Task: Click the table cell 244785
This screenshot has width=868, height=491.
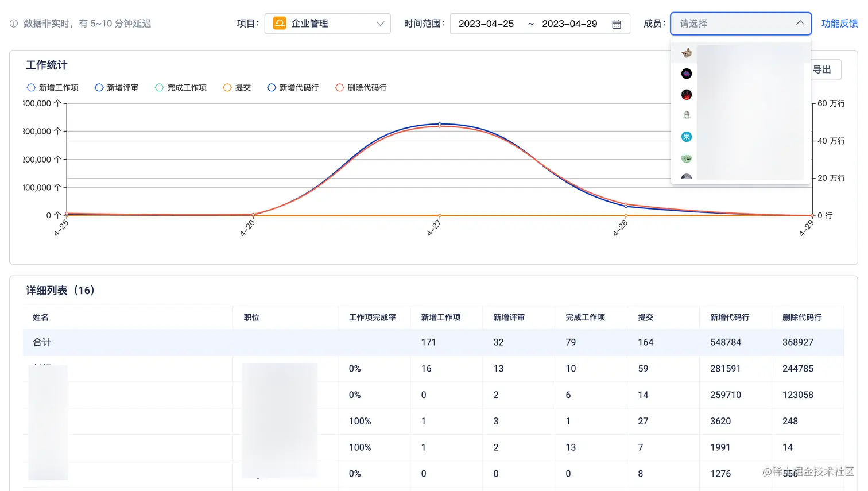Action: point(798,369)
